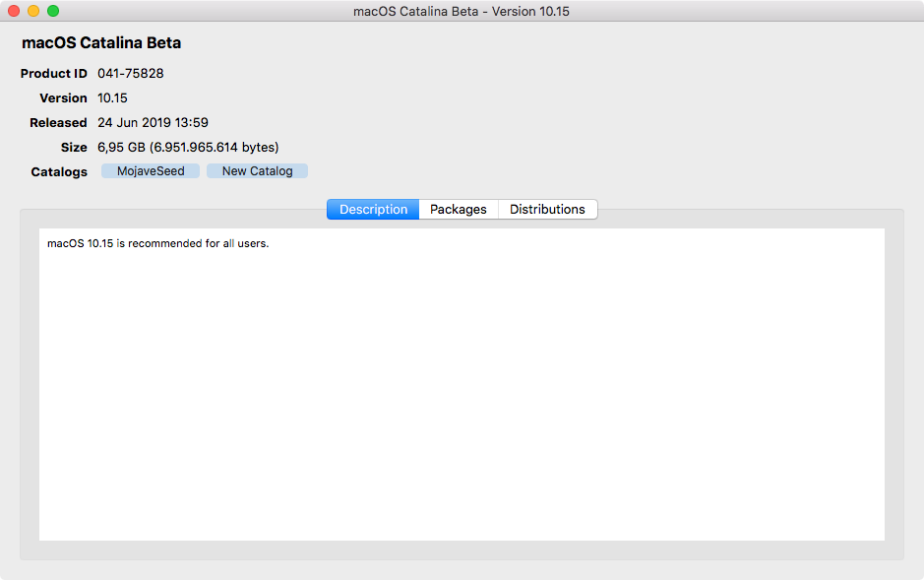
Task: Select the New Catalog tag
Action: click(x=257, y=171)
